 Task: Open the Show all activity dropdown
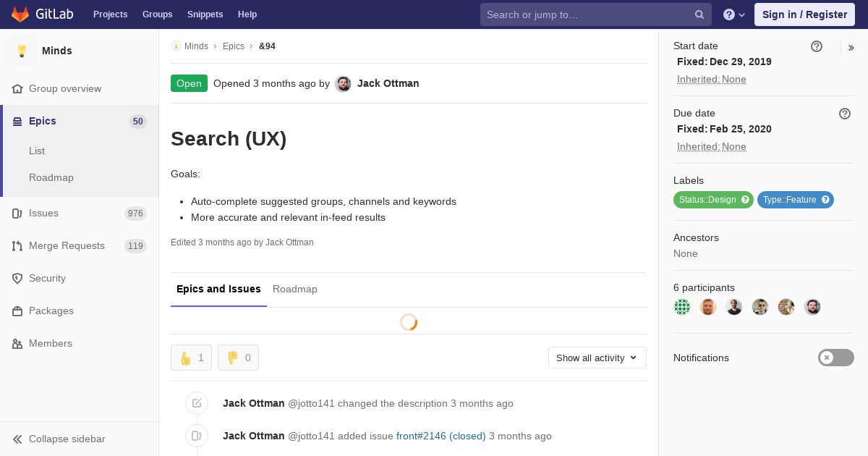coord(597,358)
